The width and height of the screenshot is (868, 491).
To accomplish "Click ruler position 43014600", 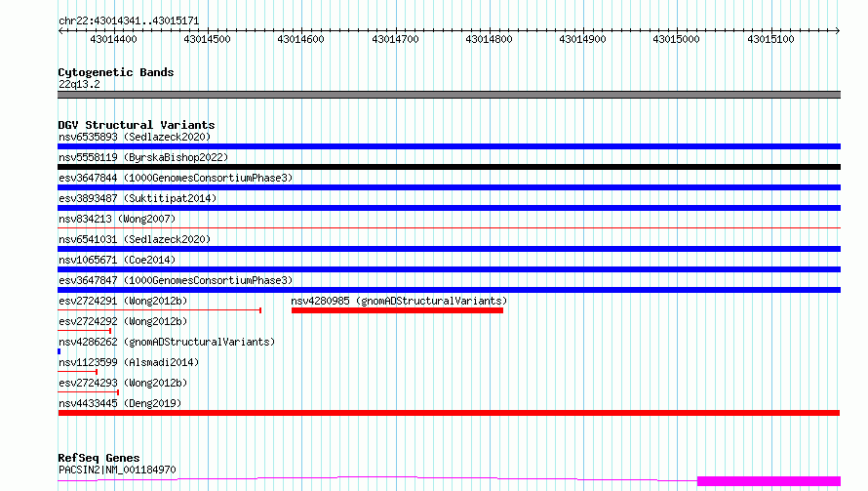I will tap(300, 39).
